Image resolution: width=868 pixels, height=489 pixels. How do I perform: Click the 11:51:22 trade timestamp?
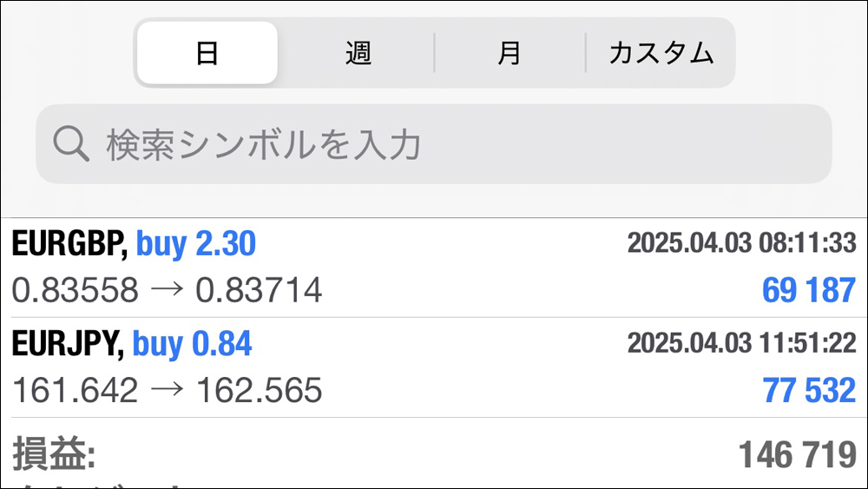[x=809, y=345]
